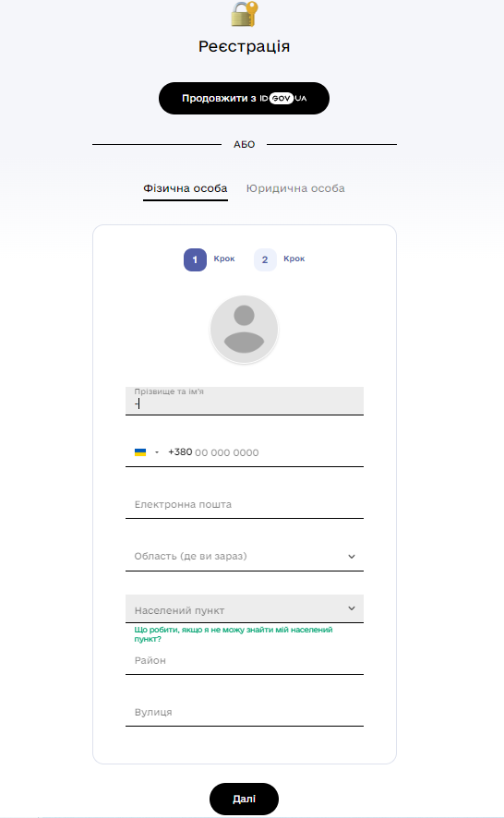Click the Продовжити з ID.GOV.UA button
The width and height of the screenshot is (504, 818).
coord(245,98)
